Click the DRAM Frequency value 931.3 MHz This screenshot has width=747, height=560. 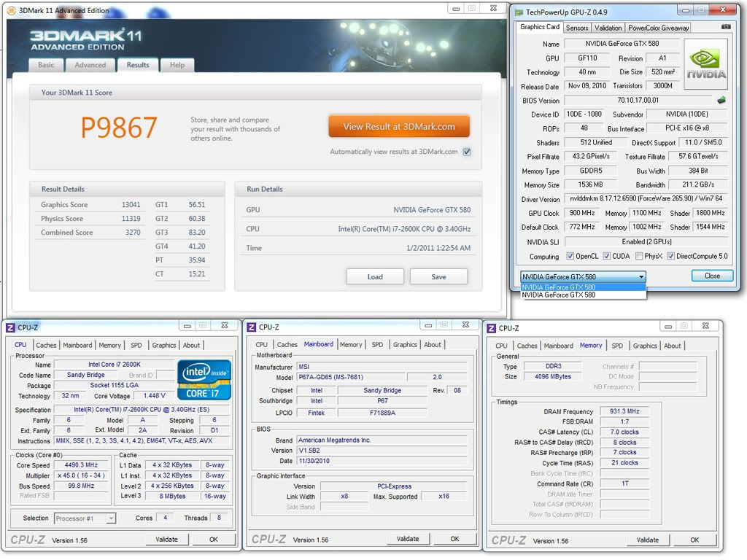pyautogui.click(x=624, y=411)
